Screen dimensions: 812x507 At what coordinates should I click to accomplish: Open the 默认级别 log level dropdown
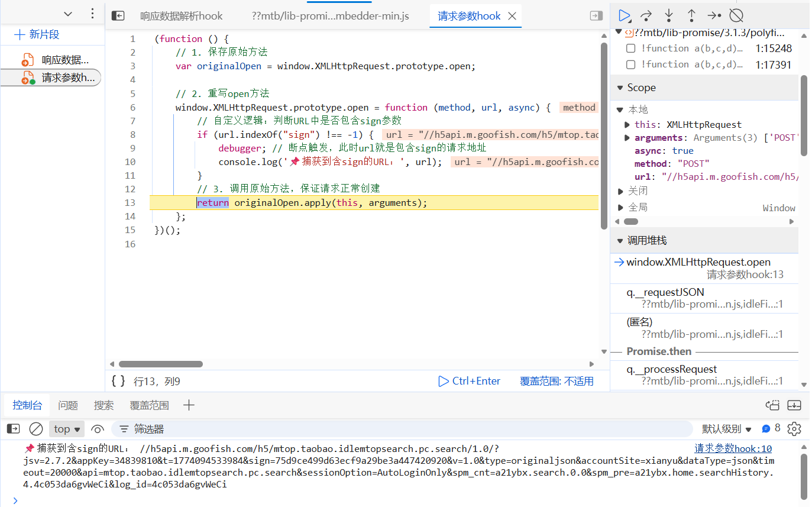727,429
